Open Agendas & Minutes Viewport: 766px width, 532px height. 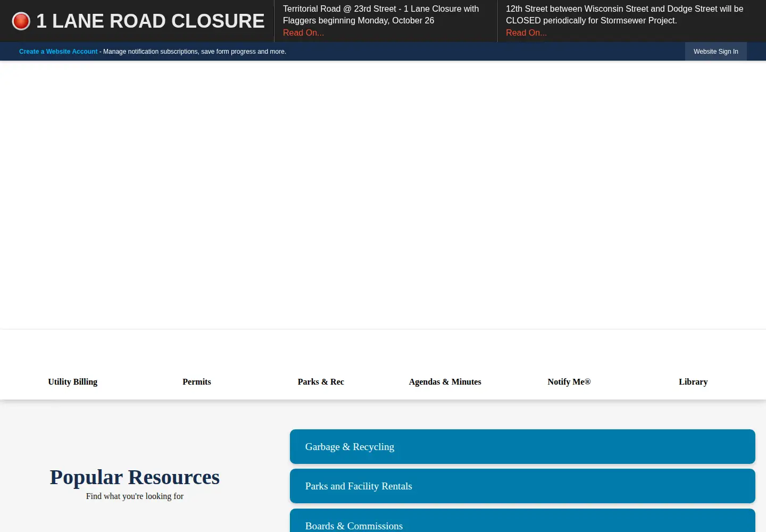(x=445, y=382)
